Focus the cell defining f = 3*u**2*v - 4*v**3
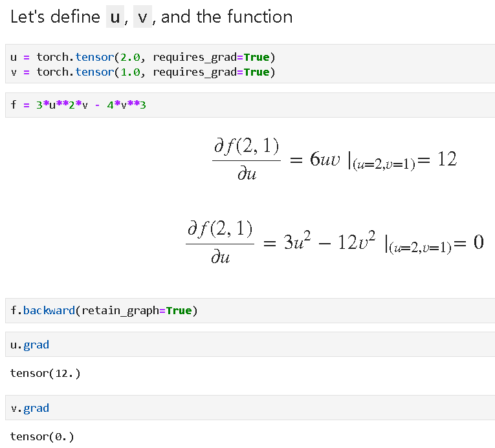The height and width of the screenshot is (448, 495). tap(249, 105)
